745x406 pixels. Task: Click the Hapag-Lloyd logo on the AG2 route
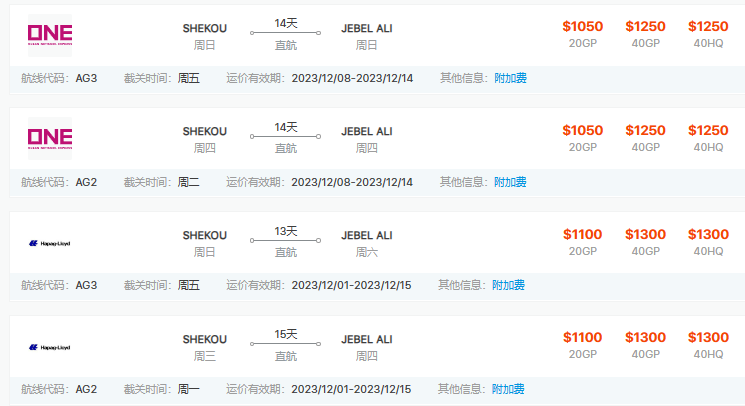[x=49, y=347]
